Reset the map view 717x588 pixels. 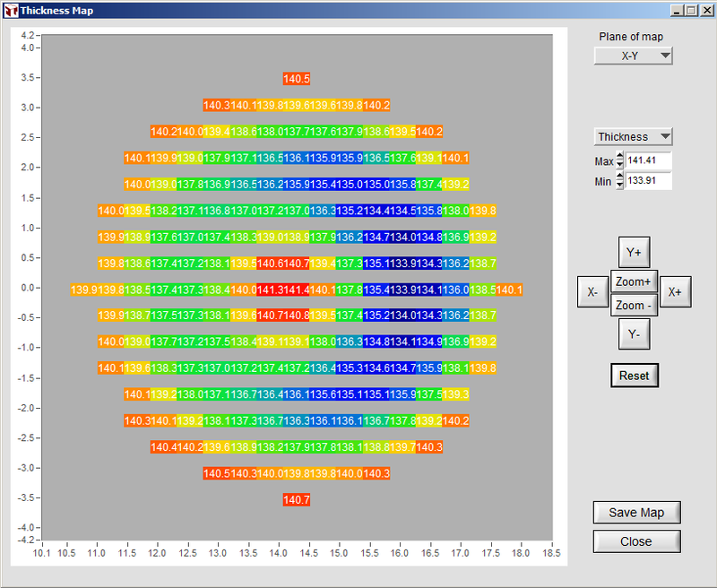(635, 376)
